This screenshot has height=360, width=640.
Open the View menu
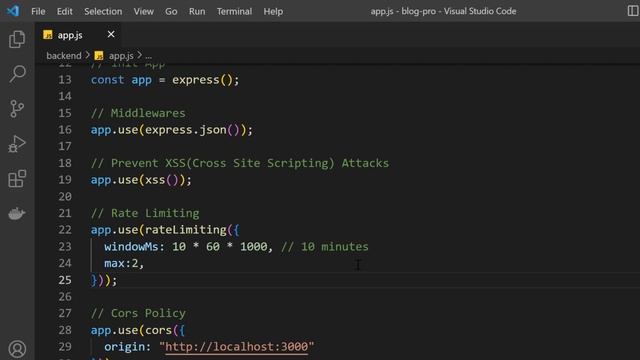click(x=144, y=11)
